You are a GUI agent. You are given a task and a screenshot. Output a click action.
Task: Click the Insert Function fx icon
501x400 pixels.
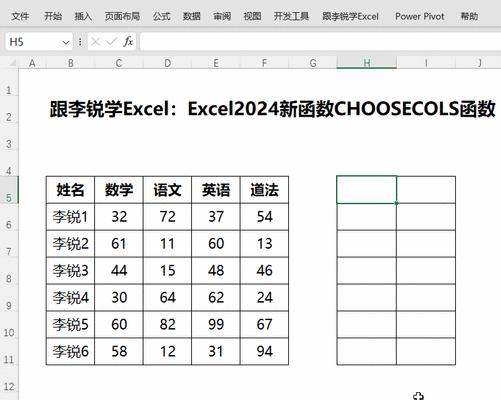click(128, 42)
